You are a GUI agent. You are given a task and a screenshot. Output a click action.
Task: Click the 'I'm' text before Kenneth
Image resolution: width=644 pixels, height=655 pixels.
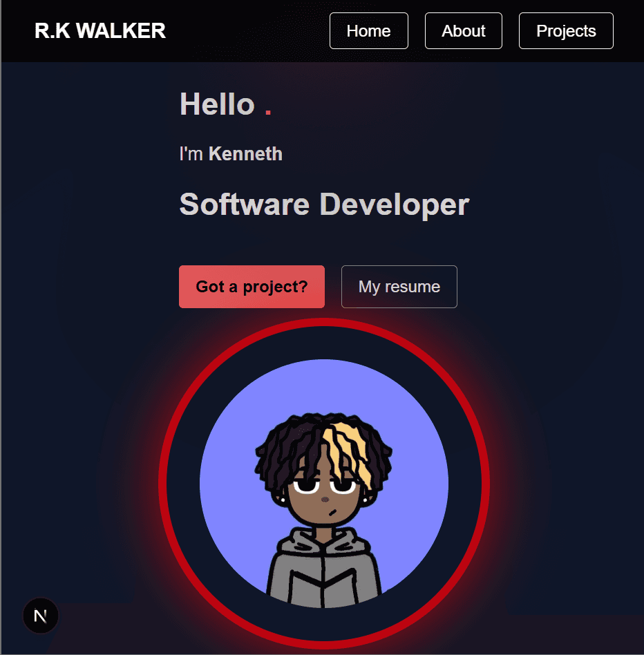click(192, 153)
